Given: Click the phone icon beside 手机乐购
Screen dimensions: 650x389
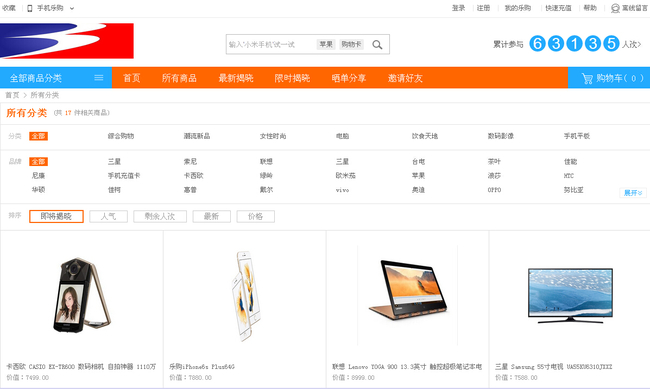Looking at the screenshot, I should click(29, 8).
